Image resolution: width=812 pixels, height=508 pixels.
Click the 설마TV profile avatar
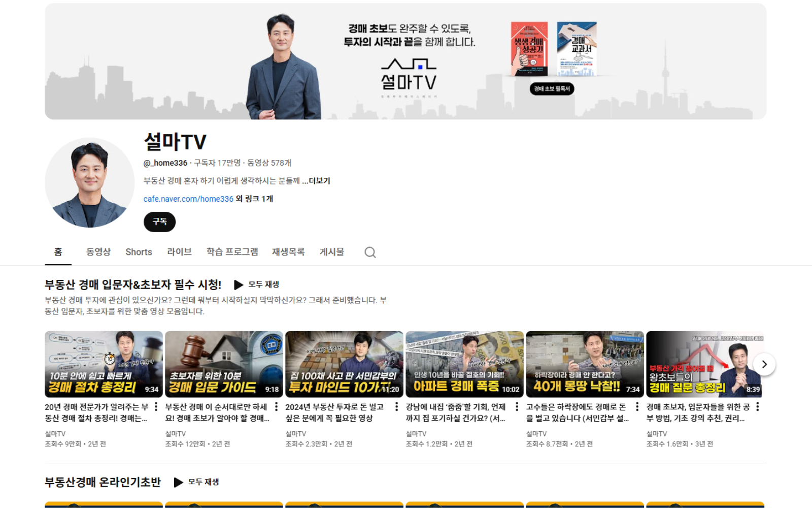pyautogui.click(x=89, y=182)
